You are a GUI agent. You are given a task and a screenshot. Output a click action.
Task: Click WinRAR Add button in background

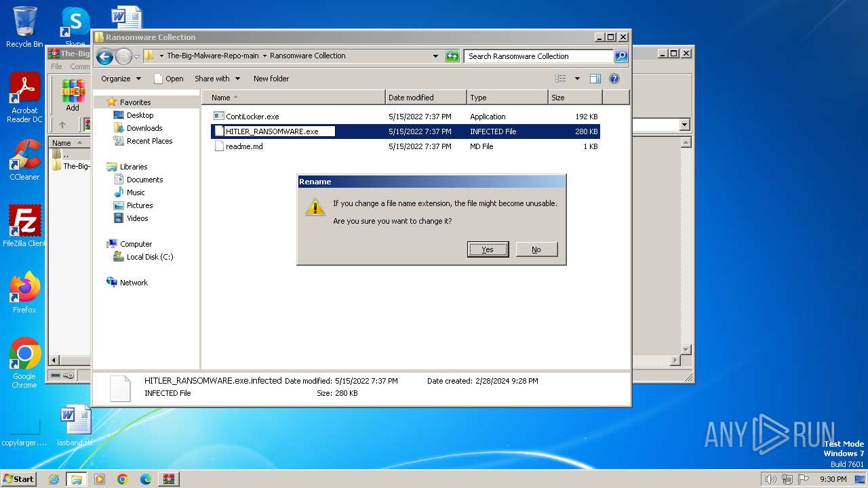[73, 96]
